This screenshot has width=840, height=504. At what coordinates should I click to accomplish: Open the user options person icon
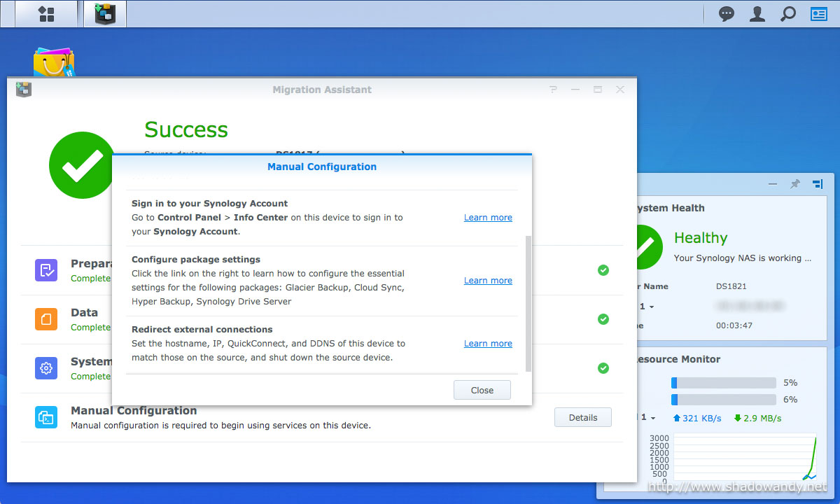pyautogui.click(x=757, y=13)
